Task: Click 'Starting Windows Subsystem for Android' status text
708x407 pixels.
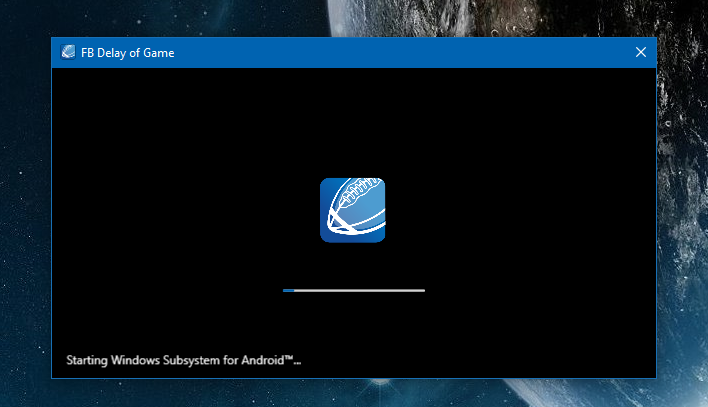Action: 183,360
